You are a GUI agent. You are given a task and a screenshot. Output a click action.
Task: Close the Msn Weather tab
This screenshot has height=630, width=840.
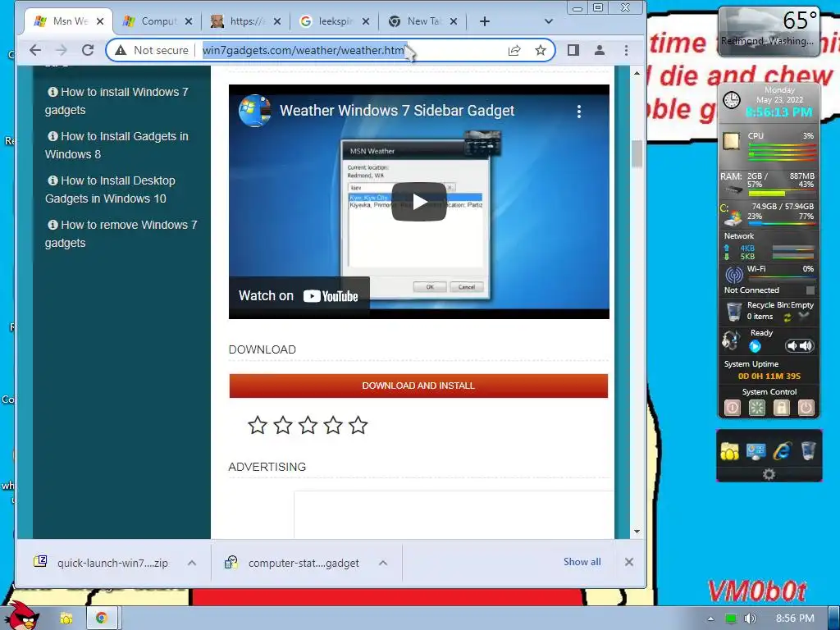coord(100,21)
